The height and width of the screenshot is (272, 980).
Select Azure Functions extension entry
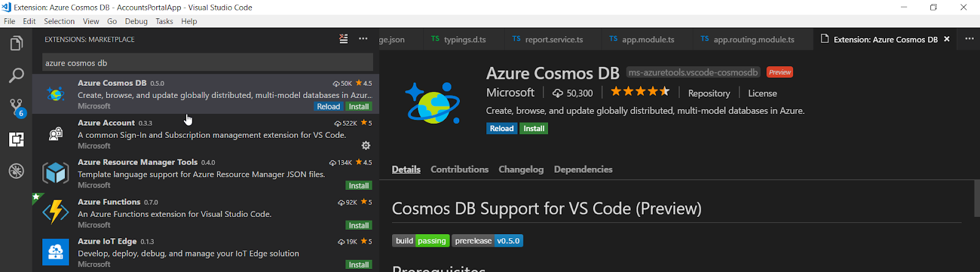206,213
